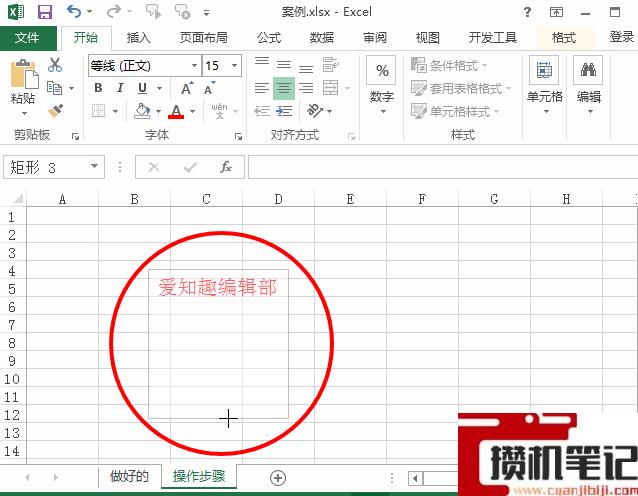Open the Number format dropdown
This screenshot has width=638, height=496.
381,86
